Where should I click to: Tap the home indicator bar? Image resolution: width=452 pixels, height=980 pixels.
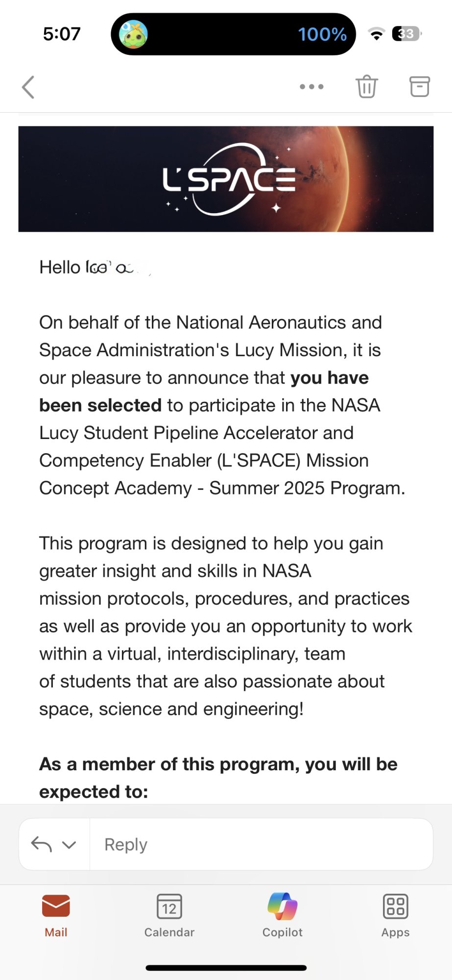pyautogui.click(x=226, y=968)
